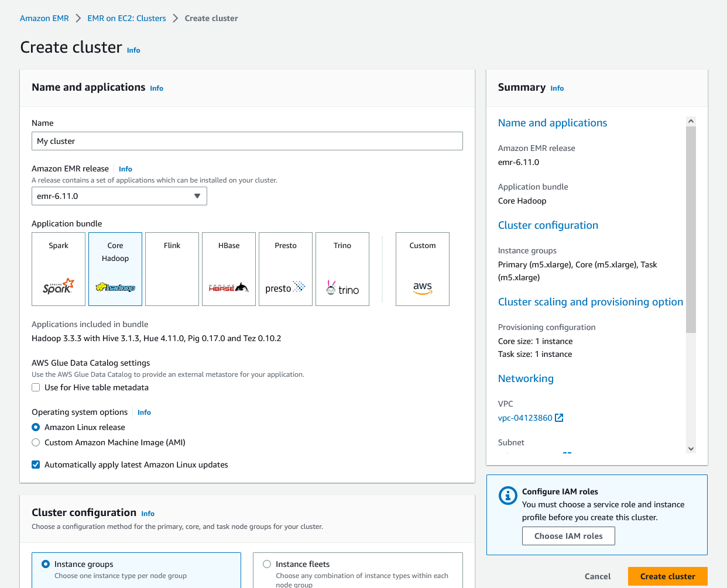Open Info next to Create cluster heading
Screen dimensions: 727x588
[133, 50]
